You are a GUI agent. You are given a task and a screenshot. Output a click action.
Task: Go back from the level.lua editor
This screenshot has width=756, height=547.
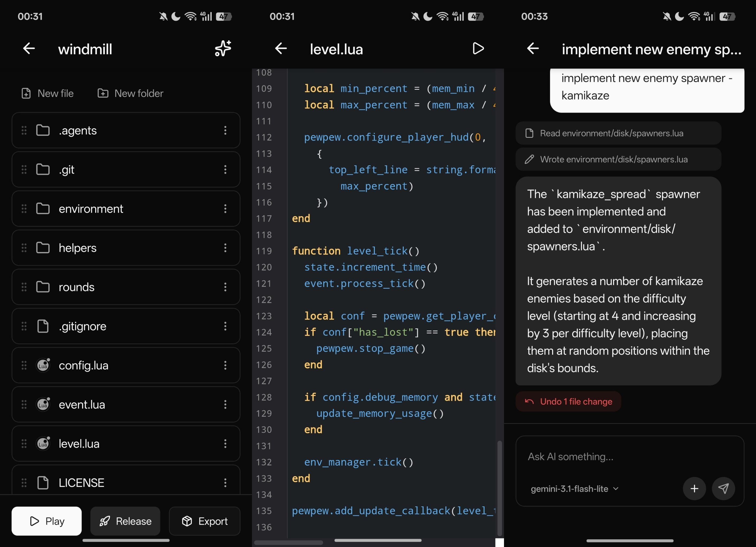click(x=281, y=49)
